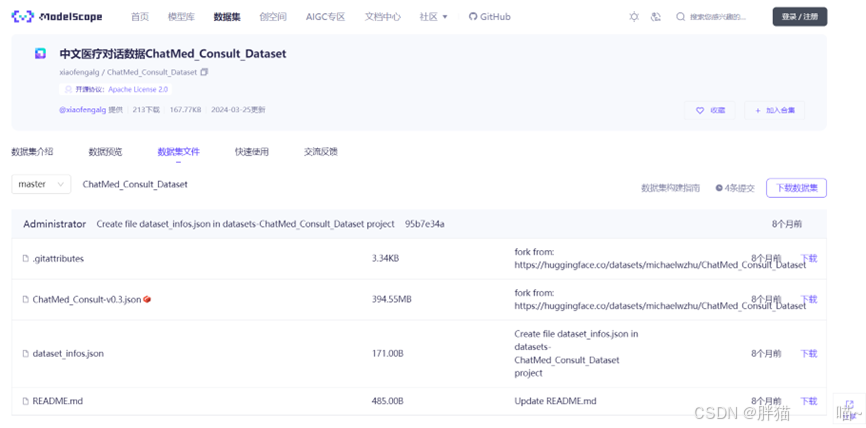Expand the 社区 navigation dropdown
This screenshot has width=866, height=428.
[x=433, y=17]
